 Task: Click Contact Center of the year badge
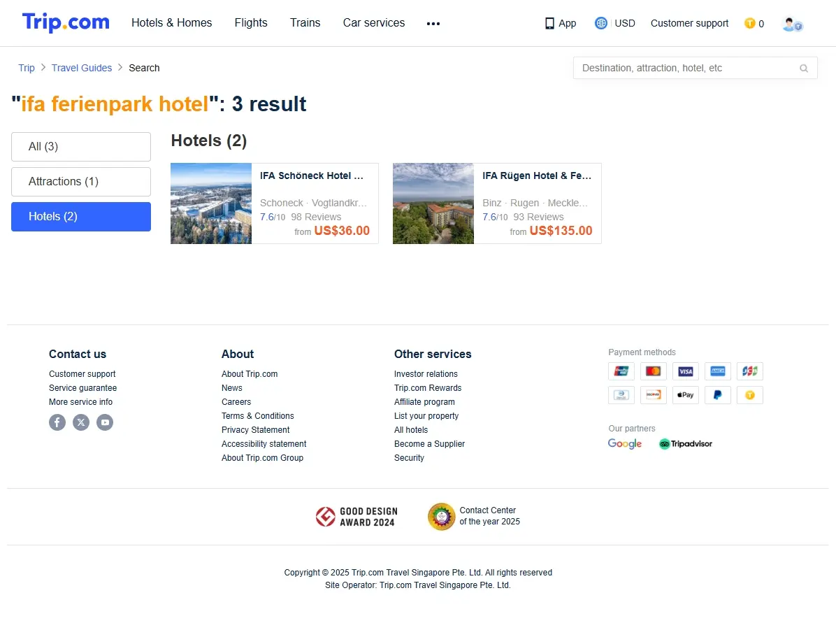coord(474,517)
